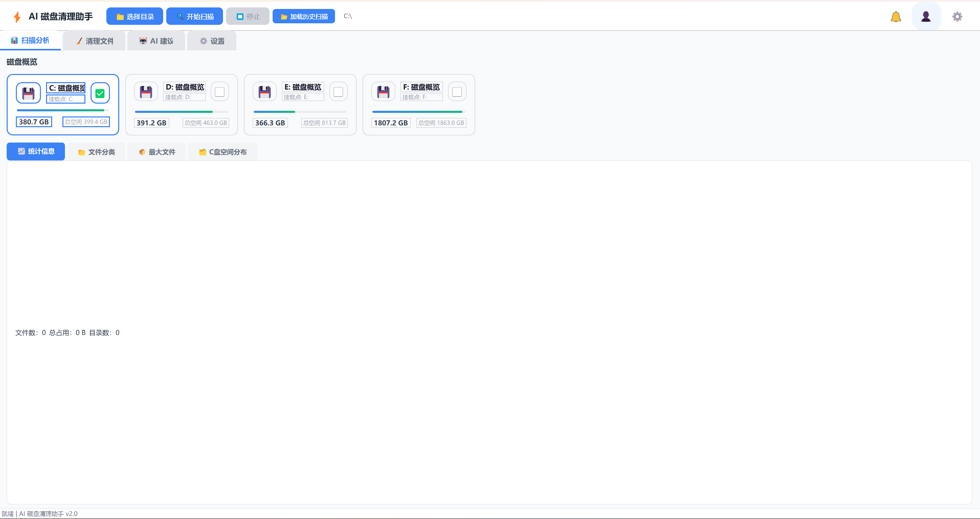This screenshot has width=980, height=519.
Task: Click the E: drive floppy disk icon
Action: [265, 92]
